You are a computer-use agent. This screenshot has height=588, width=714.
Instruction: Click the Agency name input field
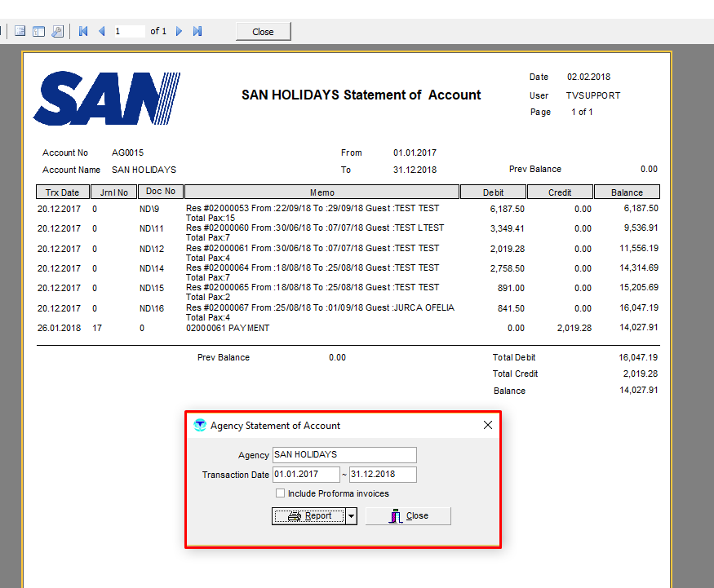(344, 455)
